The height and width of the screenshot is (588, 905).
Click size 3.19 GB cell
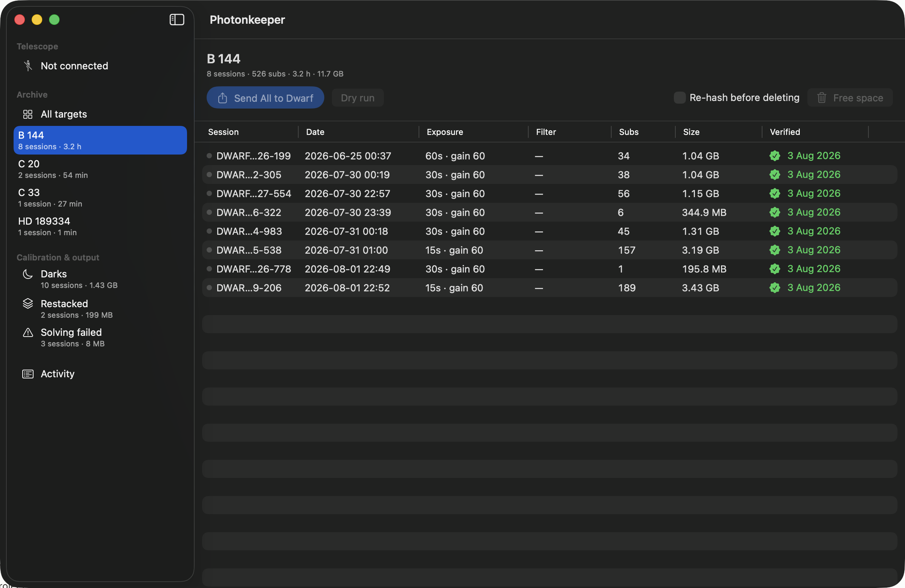(x=701, y=250)
